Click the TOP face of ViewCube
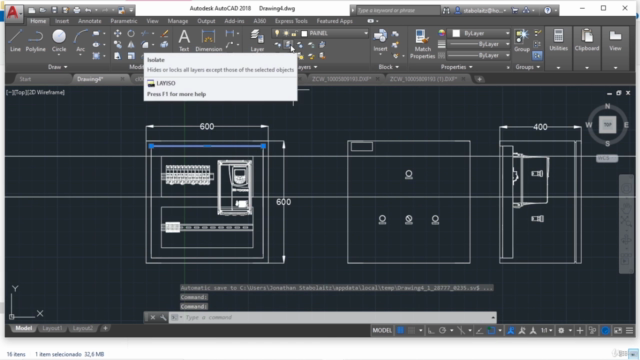Screen dimensions: 640x360 (607, 124)
